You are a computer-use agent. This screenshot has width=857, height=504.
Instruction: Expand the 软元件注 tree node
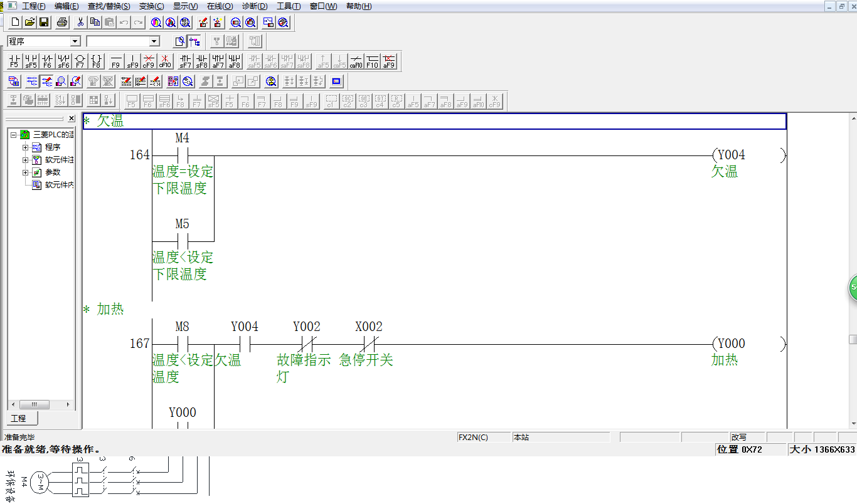26,160
